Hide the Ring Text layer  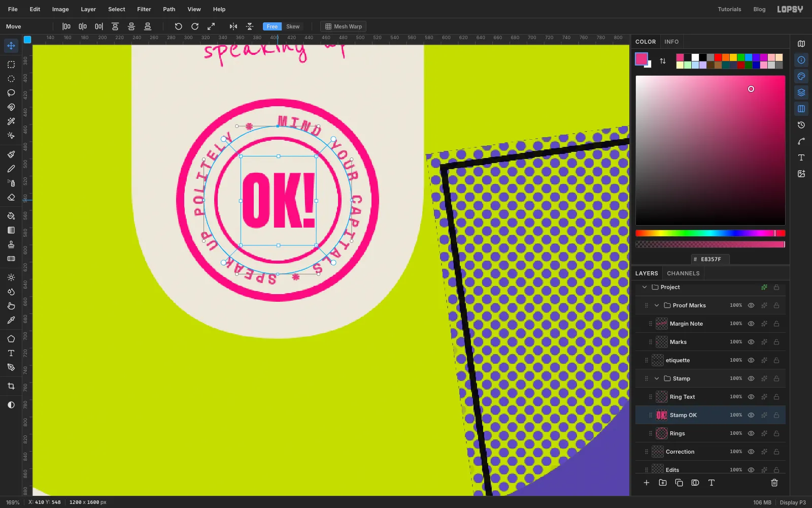click(751, 397)
